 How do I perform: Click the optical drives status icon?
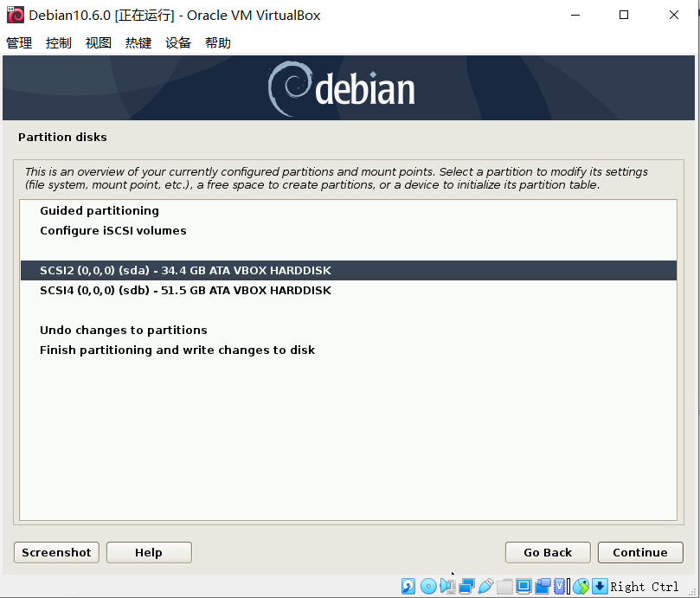tap(427, 587)
